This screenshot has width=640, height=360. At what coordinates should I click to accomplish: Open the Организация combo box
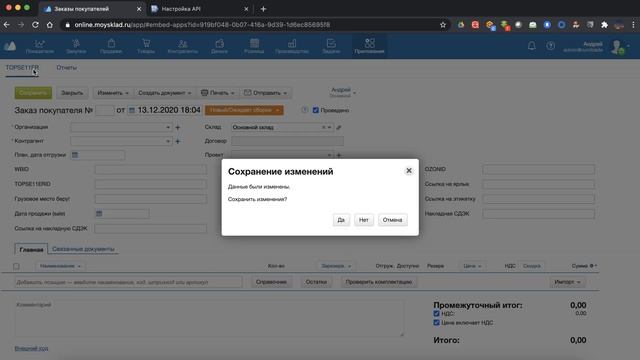pyautogui.click(x=121, y=127)
